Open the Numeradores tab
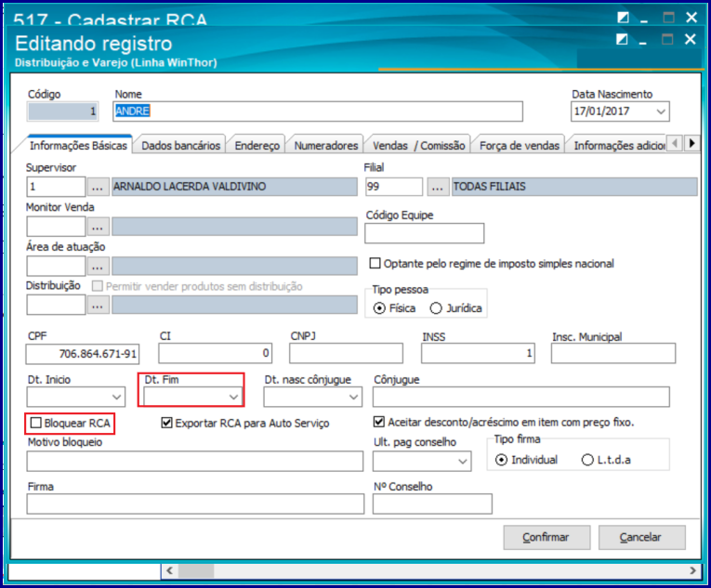711x588 pixels. click(x=326, y=145)
